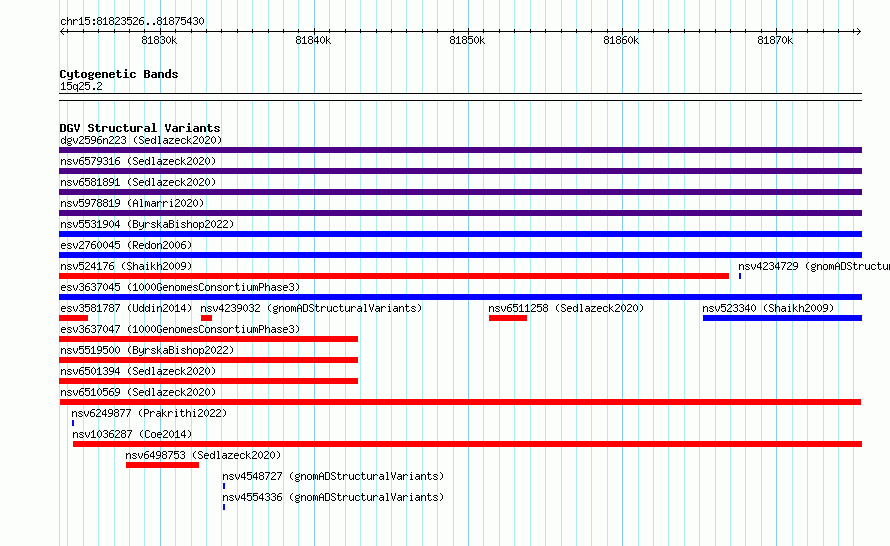Open variant label nsv1036287 (Coe2014)
Viewport: 890px width, 546px height.
132,434
